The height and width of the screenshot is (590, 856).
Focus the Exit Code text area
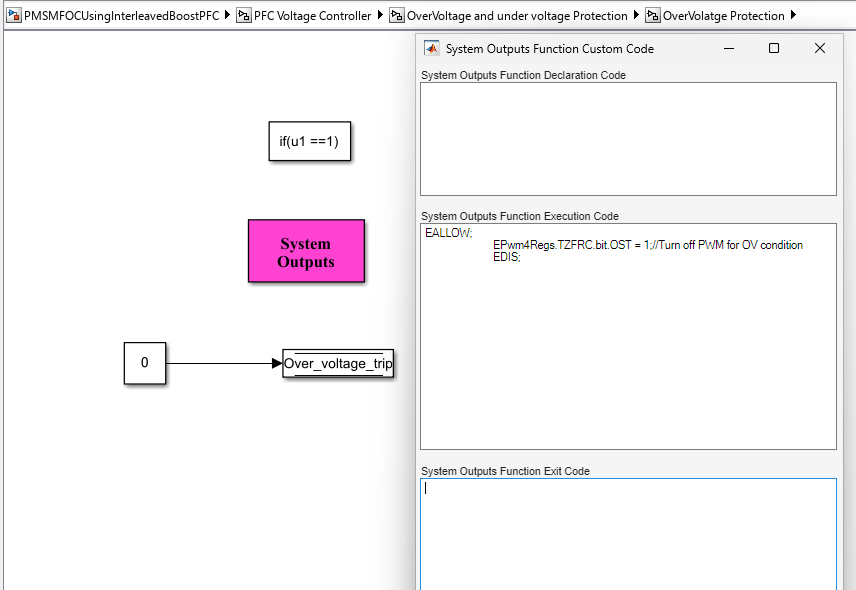point(628,534)
